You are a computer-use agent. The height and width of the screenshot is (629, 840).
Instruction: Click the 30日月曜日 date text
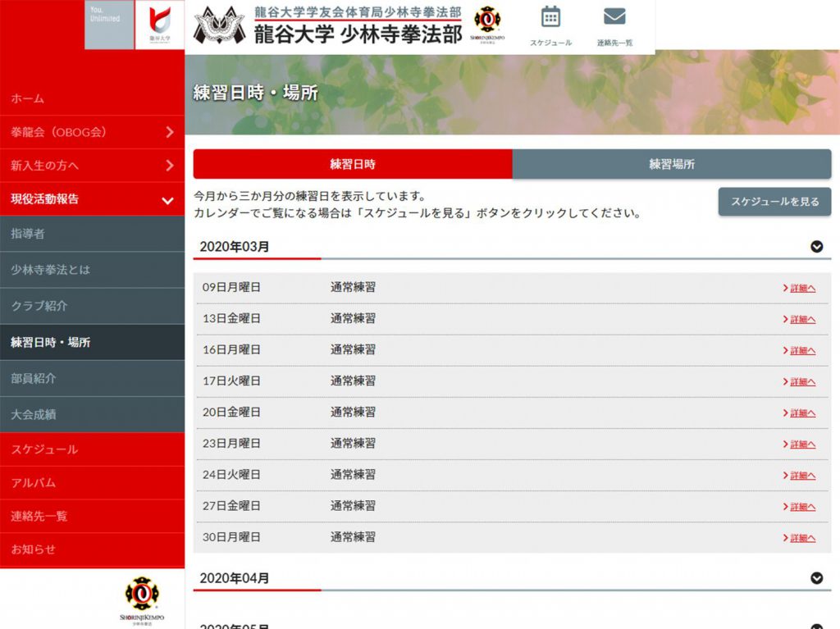pyautogui.click(x=231, y=537)
